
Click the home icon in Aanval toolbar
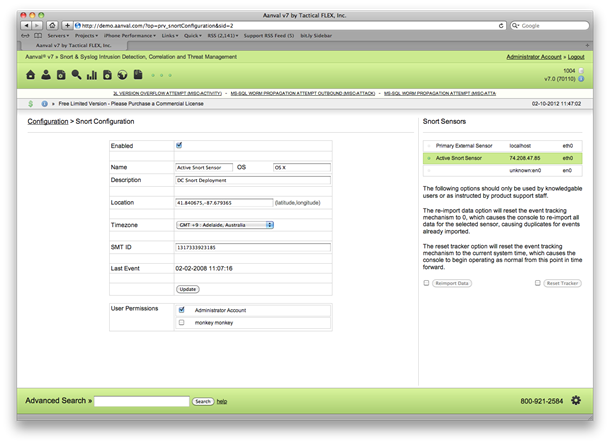point(31,75)
